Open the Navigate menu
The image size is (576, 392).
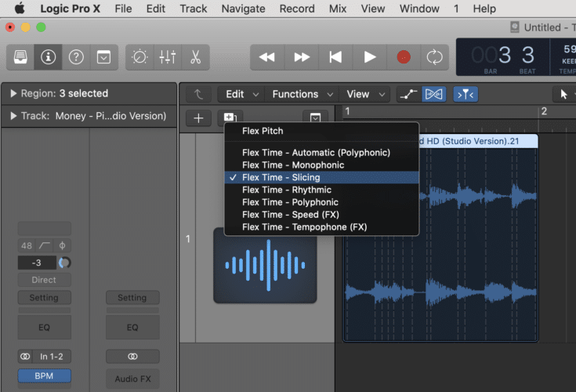tap(243, 9)
